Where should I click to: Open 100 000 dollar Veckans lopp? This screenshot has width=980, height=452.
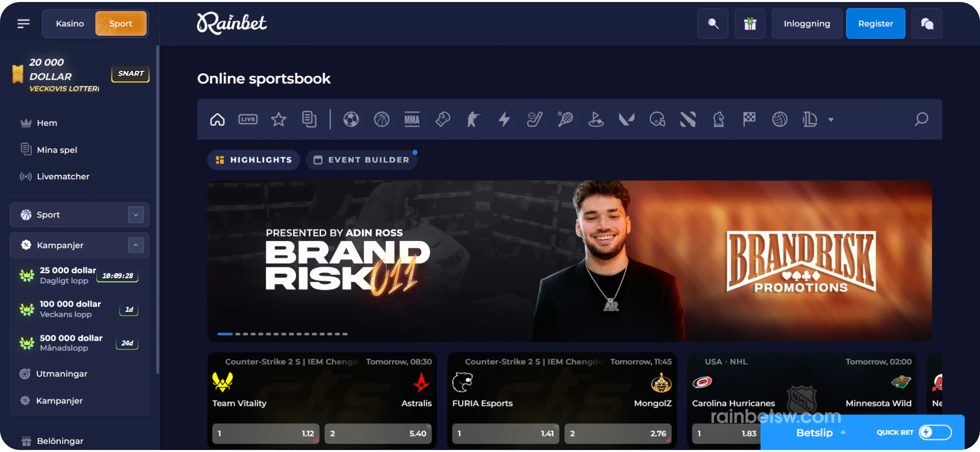pyautogui.click(x=79, y=309)
